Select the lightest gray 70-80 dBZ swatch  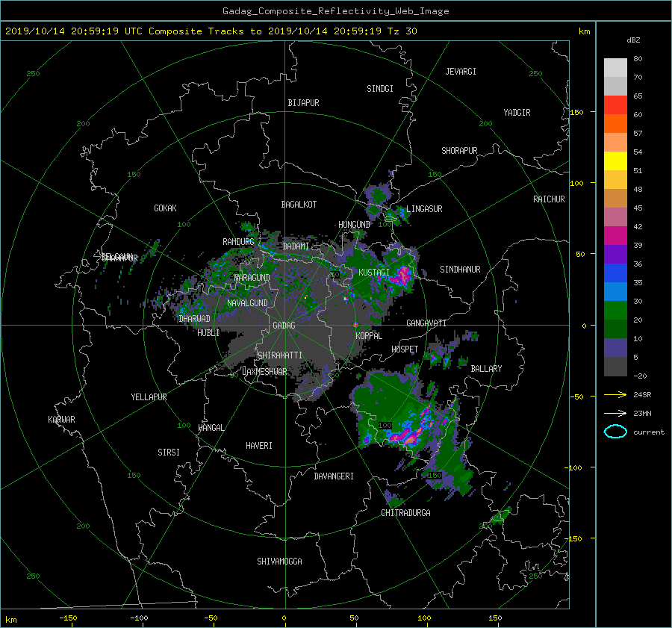pyautogui.click(x=615, y=68)
